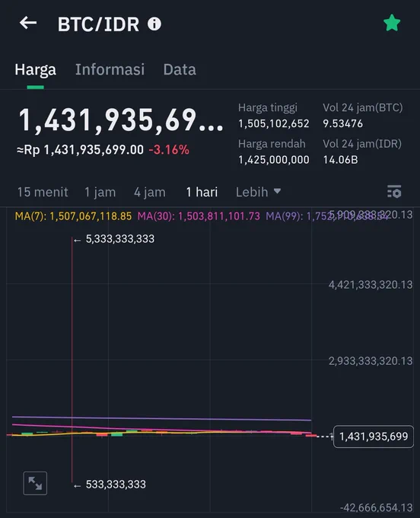Image resolution: width=420 pixels, height=518 pixels.
Task: Switch to the Data tab
Action: (x=180, y=70)
